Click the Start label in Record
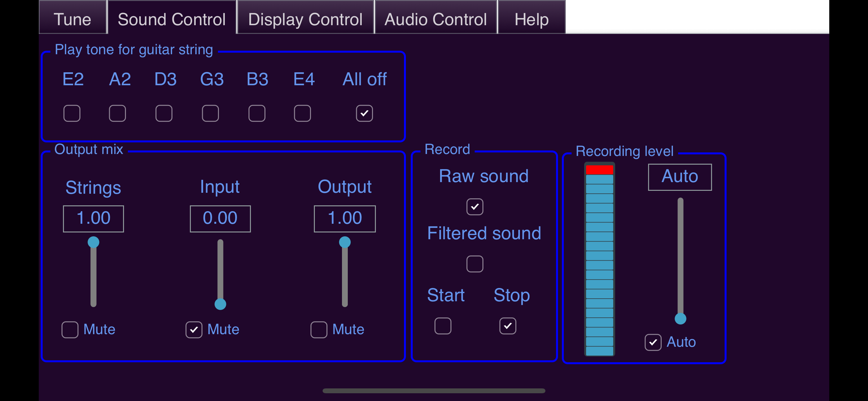 click(x=446, y=295)
